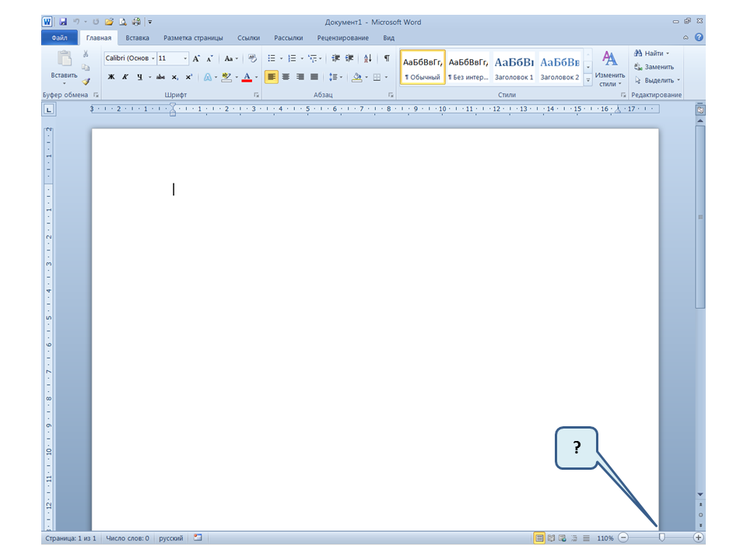Increase font size with the grow font icon
This screenshot has height=560, width=747.
click(x=196, y=58)
